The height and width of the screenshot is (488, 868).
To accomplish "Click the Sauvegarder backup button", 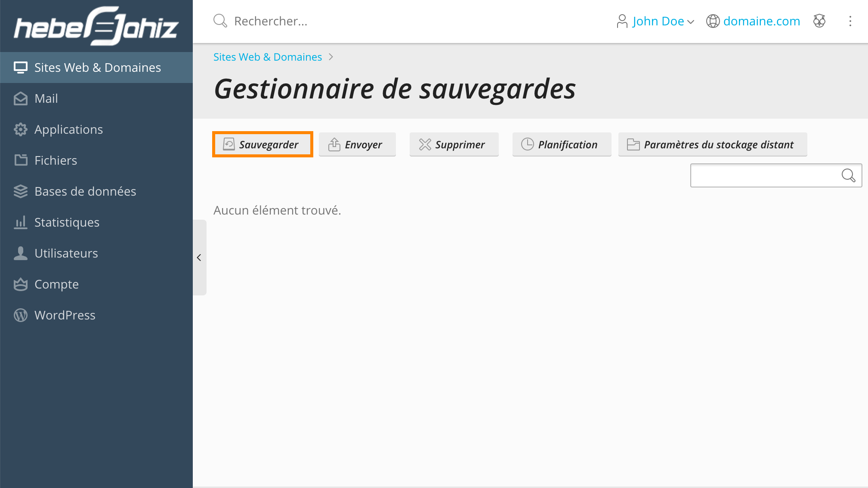I will 263,144.
